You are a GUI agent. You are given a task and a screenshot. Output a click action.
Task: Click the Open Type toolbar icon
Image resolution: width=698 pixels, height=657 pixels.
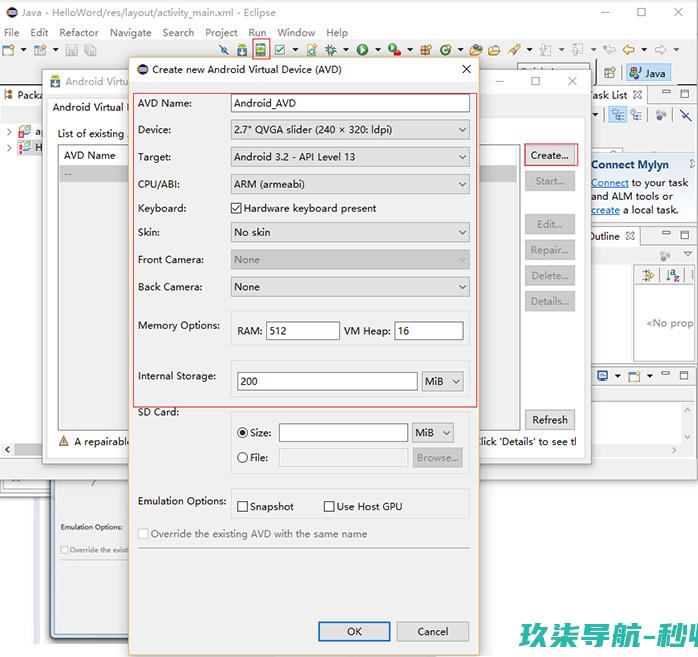(x=476, y=50)
